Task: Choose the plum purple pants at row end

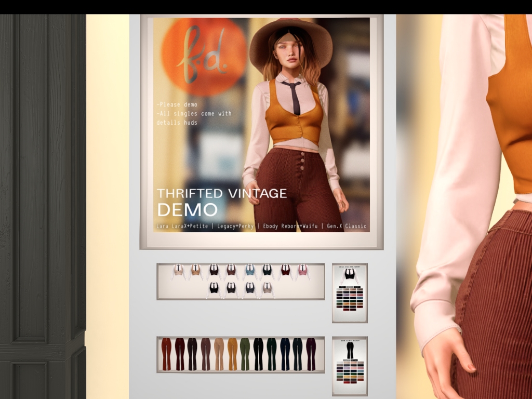Action: [310, 354]
